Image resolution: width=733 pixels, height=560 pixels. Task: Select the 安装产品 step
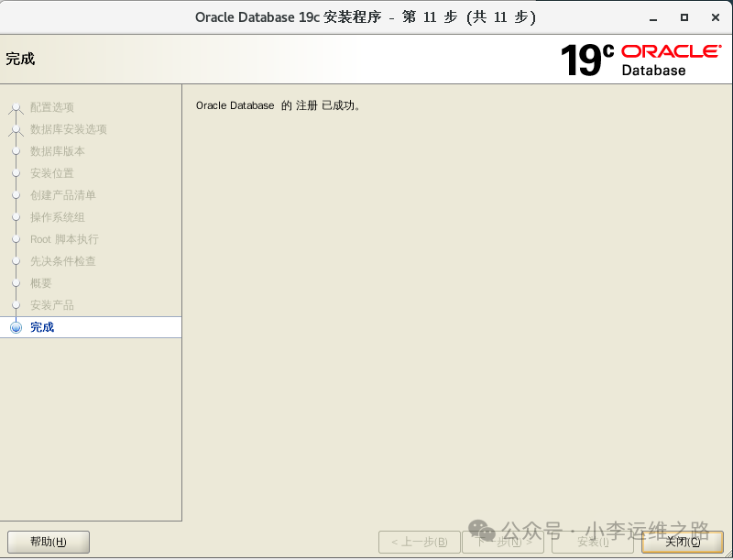coord(52,305)
